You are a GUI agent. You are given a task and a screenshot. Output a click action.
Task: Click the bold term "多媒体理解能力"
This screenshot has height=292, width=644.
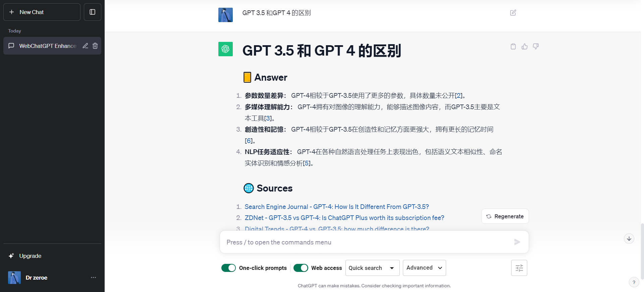(267, 107)
